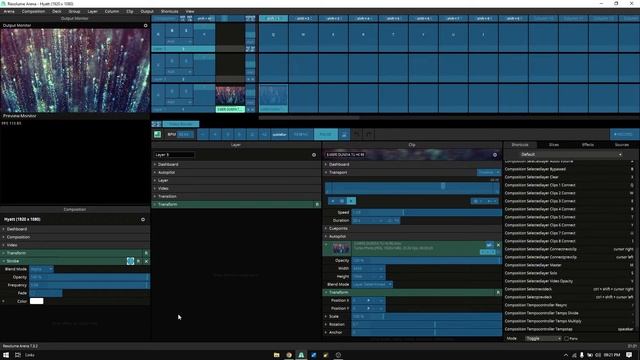Screen dimensions: 640x360
Task: Click the redo arrow in transport toolbar
Action: [368, 134]
